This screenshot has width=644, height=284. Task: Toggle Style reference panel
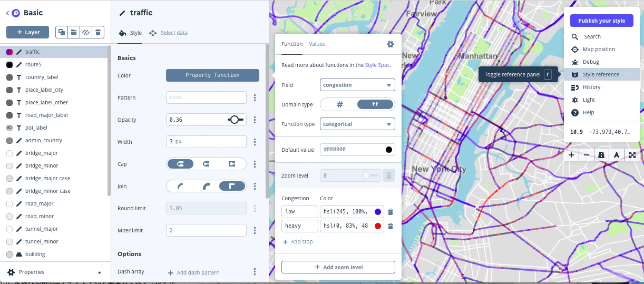[602, 75]
